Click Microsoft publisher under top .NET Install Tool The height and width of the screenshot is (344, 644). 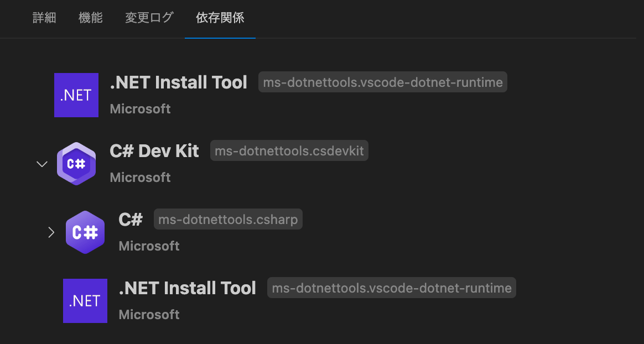pos(141,109)
